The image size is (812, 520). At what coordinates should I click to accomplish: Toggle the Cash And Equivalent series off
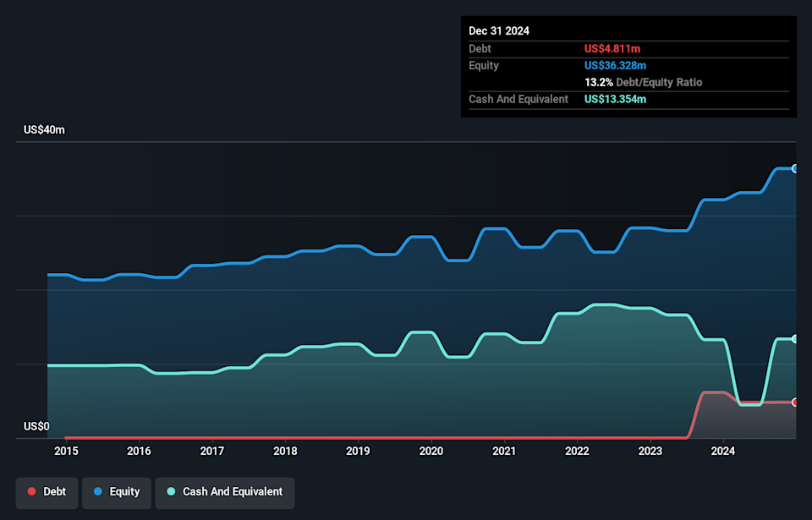click(x=224, y=493)
